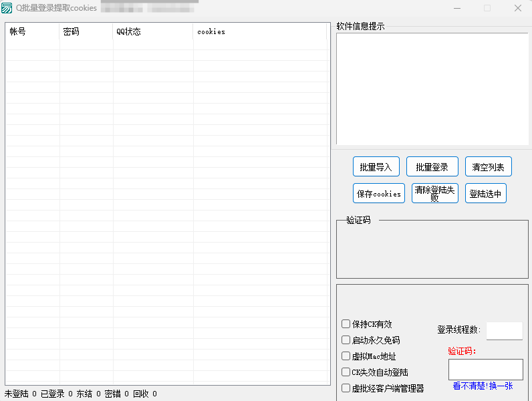Toggle the 虚批经客户端管理器 checkbox

[346, 388]
